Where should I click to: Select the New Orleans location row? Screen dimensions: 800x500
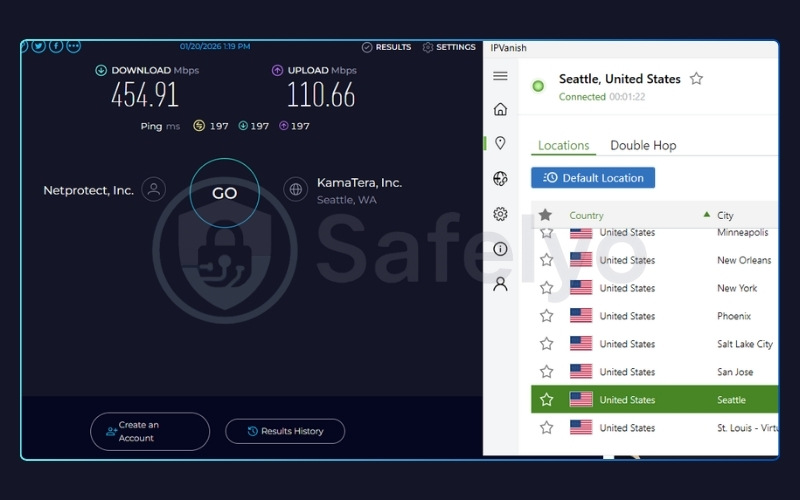(x=655, y=260)
